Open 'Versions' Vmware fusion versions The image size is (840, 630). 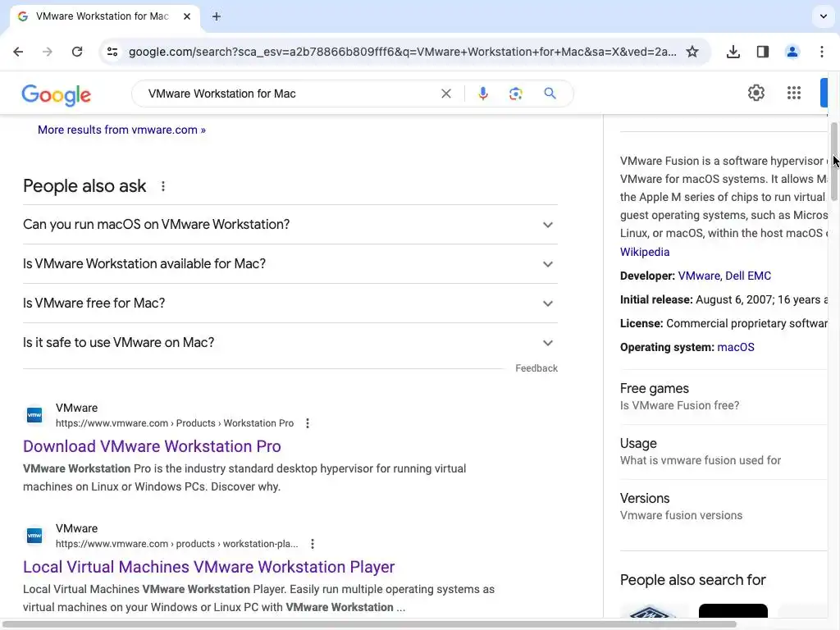pyautogui.click(x=724, y=506)
